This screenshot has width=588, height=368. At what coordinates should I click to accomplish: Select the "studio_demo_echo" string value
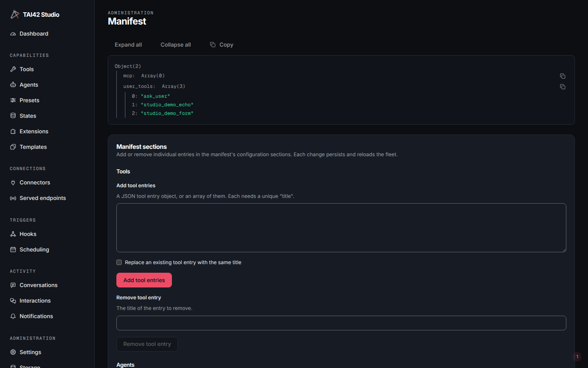[x=167, y=105]
